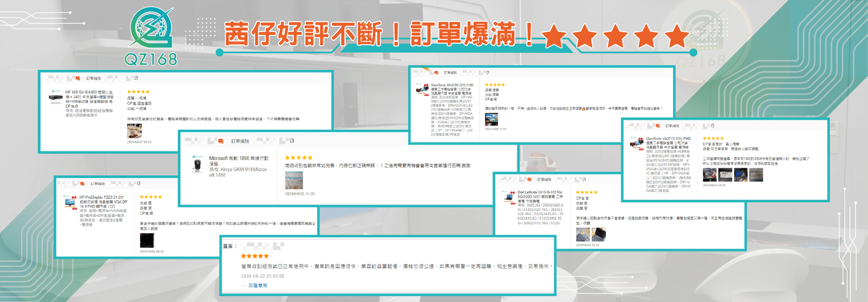View fourth buyer photo on right ViewSonic review

756,175
